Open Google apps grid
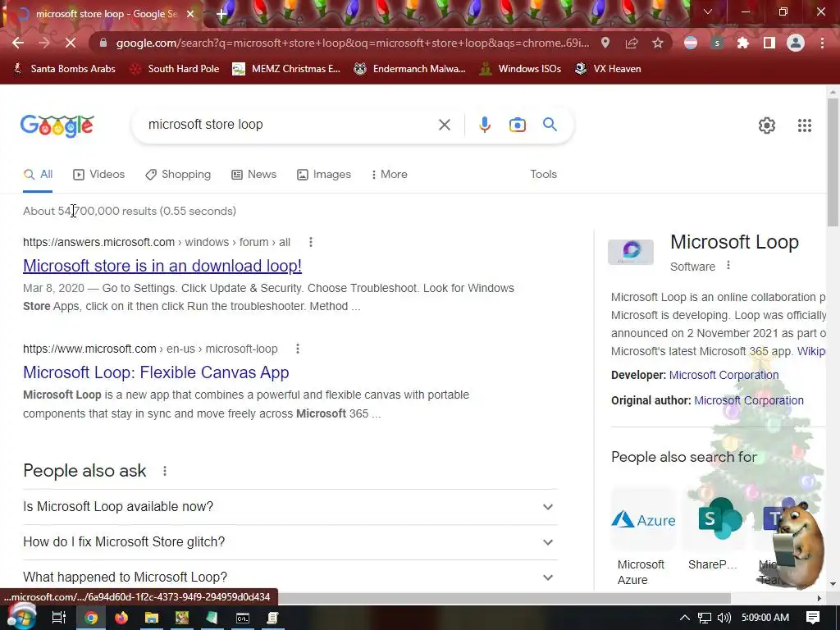The width and height of the screenshot is (840, 630). (805, 126)
